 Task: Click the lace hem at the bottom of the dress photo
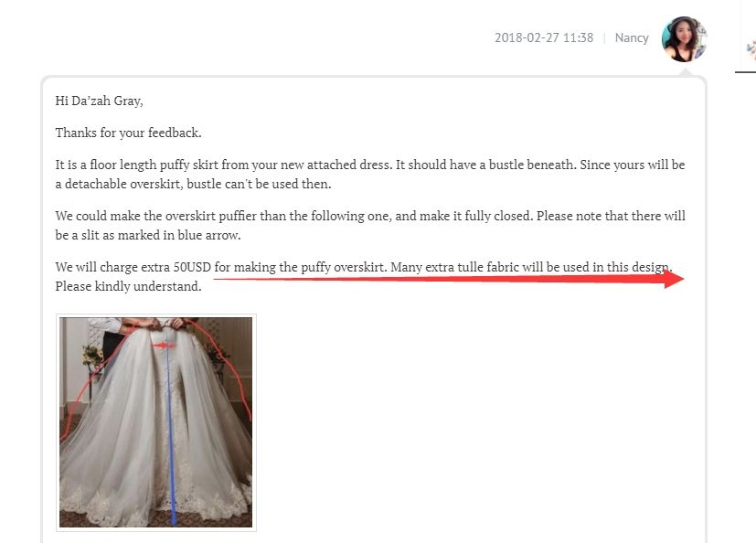coord(155,502)
